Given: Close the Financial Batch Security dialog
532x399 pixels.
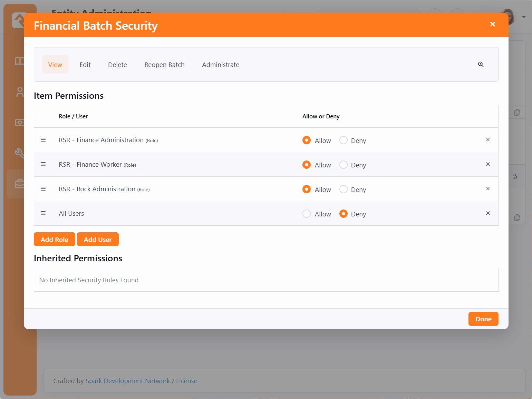Looking at the screenshot, I should (x=493, y=24).
